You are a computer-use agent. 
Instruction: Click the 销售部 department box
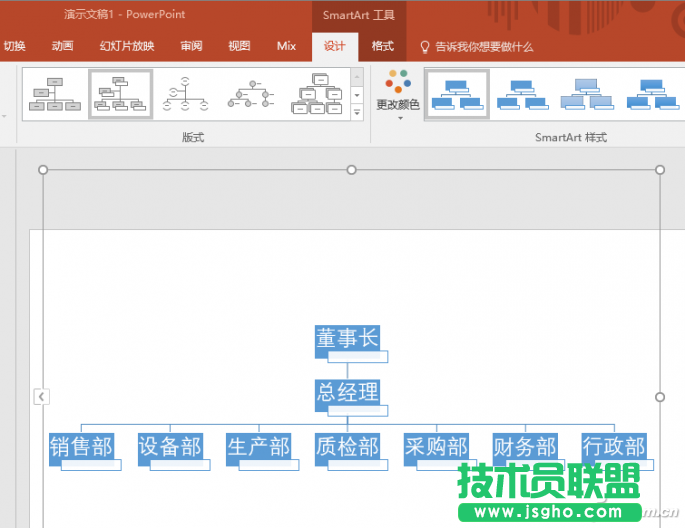click(81, 446)
